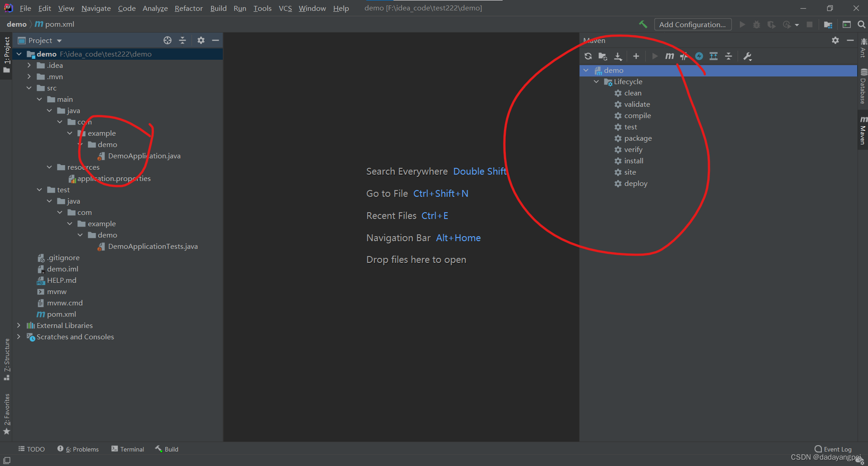Open the Database tool window tab
The height and width of the screenshot is (466, 868).
click(x=863, y=87)
